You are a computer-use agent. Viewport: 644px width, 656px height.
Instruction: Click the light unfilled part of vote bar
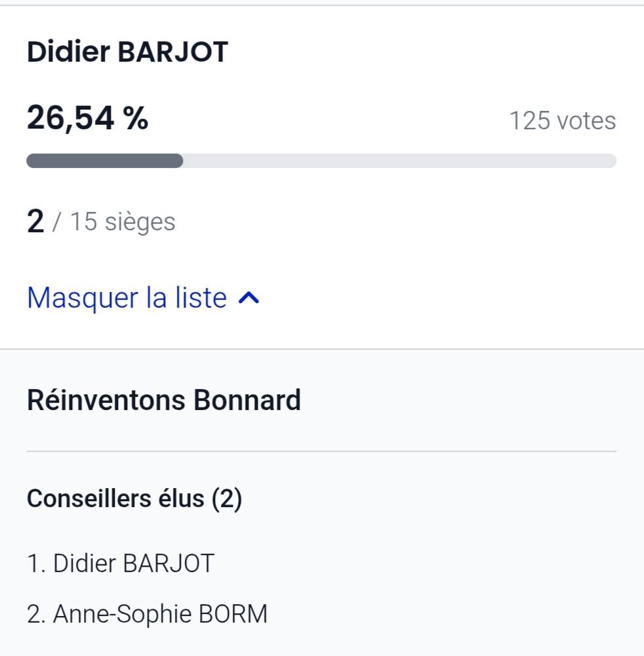click(x=400, y=161)
